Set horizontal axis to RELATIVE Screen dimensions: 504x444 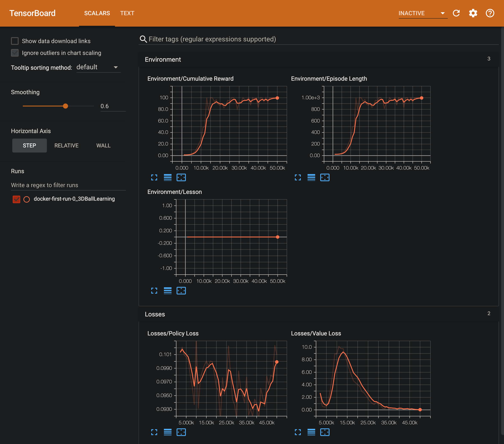pyautogui.click(x=66, y=146)
